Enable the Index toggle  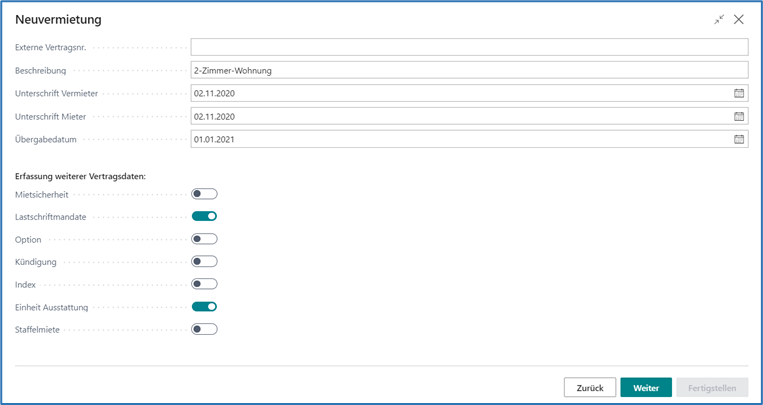(204, 284)
